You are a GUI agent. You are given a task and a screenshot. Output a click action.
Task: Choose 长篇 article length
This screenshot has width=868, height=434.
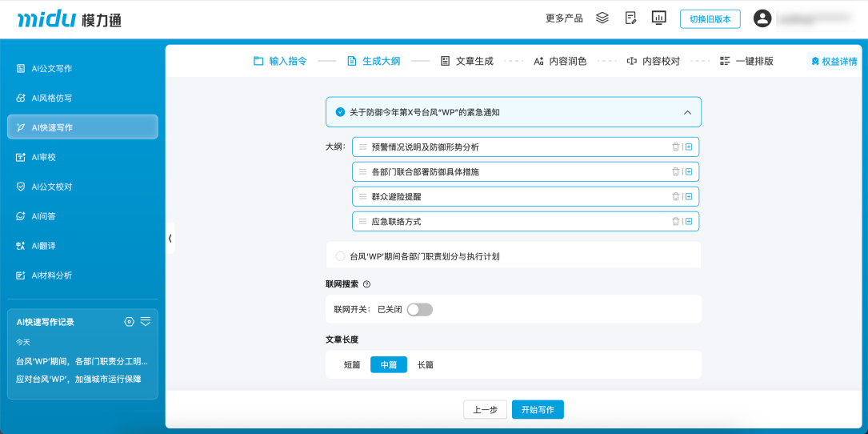pos(425,364)
